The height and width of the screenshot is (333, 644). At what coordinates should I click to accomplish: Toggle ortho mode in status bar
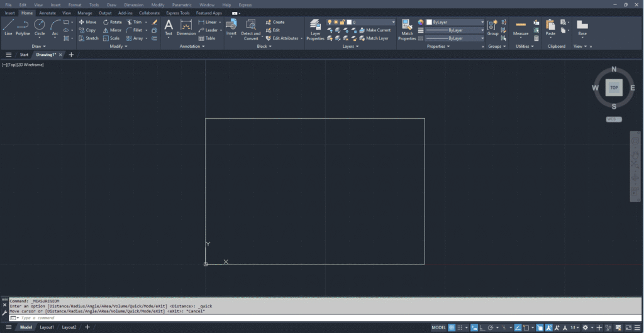(482, 328)
